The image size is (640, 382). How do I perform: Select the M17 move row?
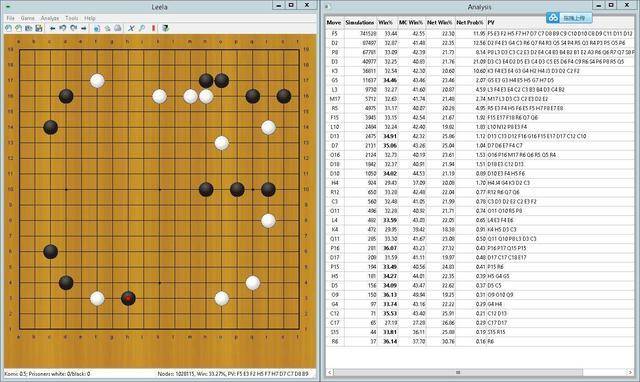point(480,99)
